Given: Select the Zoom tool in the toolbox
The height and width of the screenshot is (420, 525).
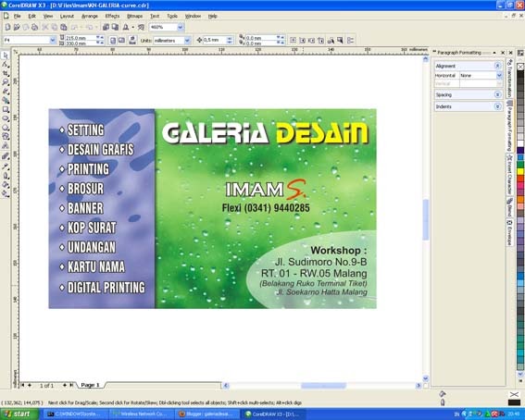Looking at the screenshot, I should [x=6, y=82].
